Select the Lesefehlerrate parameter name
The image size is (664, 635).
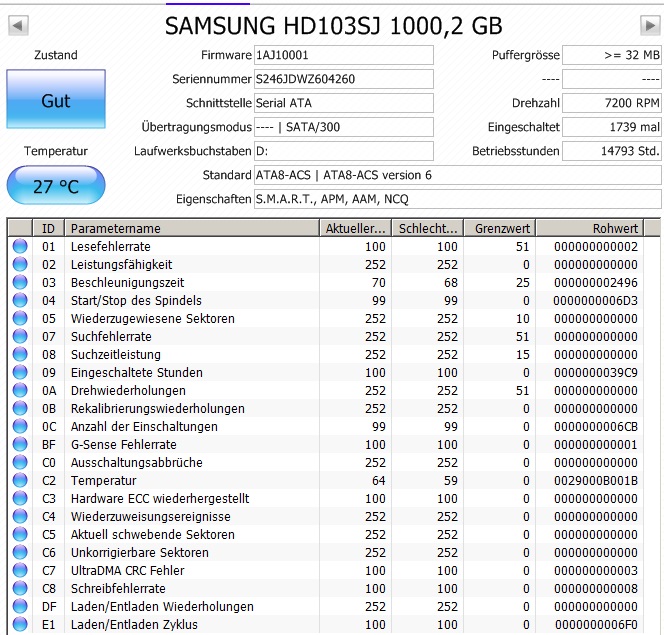coord(111,246)
